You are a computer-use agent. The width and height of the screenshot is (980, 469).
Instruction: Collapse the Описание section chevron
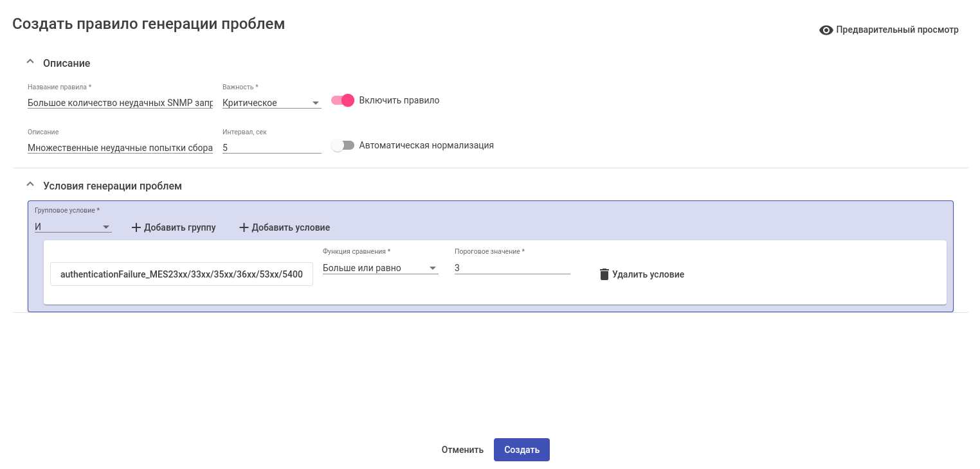point(30,62)
